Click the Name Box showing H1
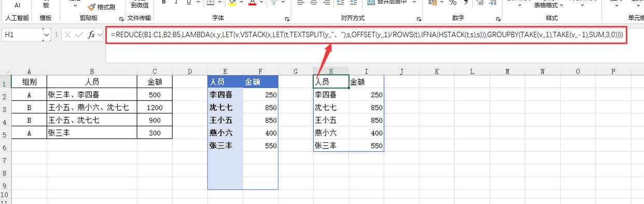644x204 pixels. [x=23, y=35]
